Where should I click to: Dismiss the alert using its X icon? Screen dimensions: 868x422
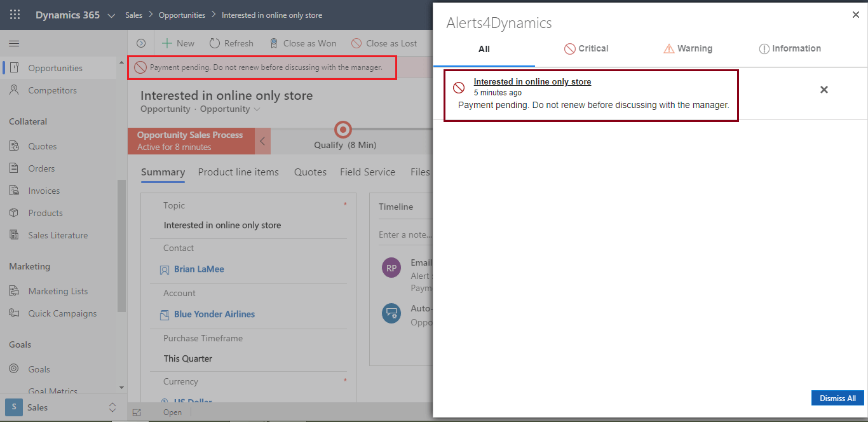[824, 90]
